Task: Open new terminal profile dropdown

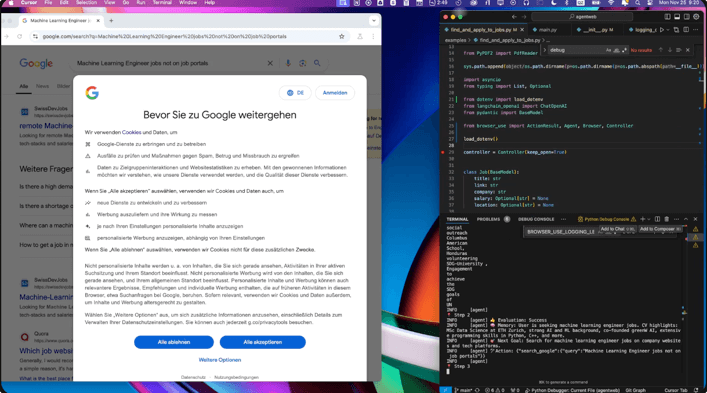Action: [x=649, y=219]
